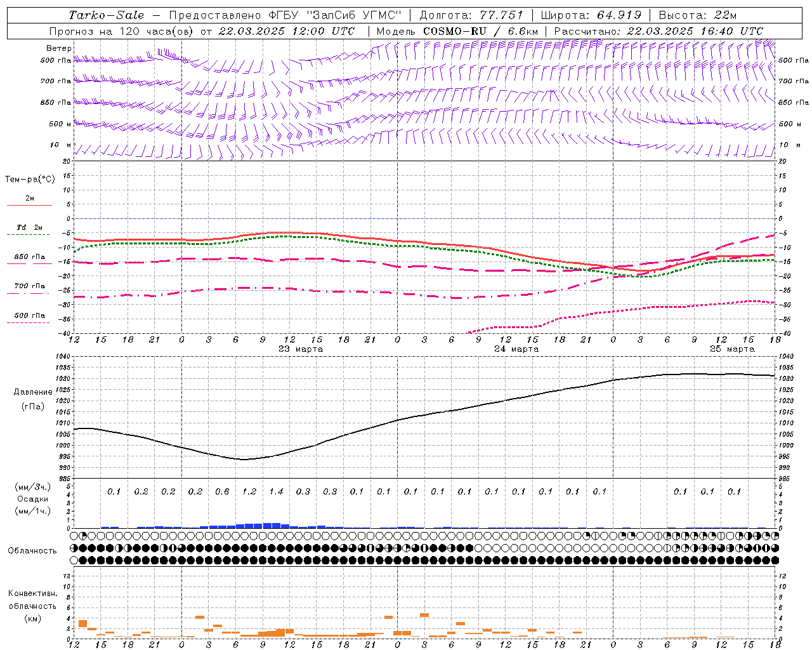Click the 'Конвективн.' convective cloud label
812x650 pixels.
pyautogui.click(x=32, y=594)
